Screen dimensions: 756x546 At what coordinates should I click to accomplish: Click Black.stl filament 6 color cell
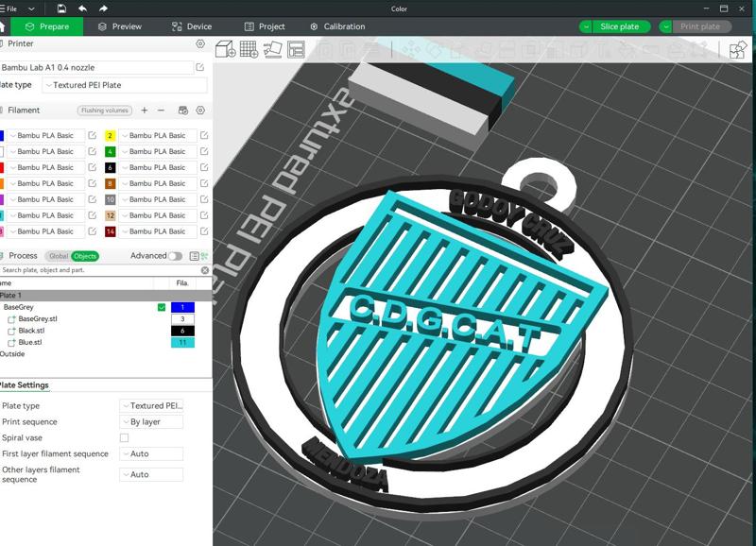pyautogui.click(x=182, y=331)
